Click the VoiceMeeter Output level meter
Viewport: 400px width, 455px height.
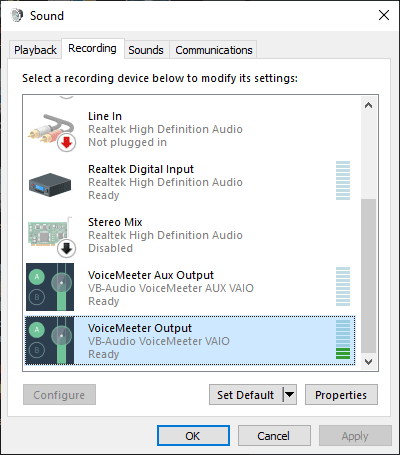tap(343, 340)
